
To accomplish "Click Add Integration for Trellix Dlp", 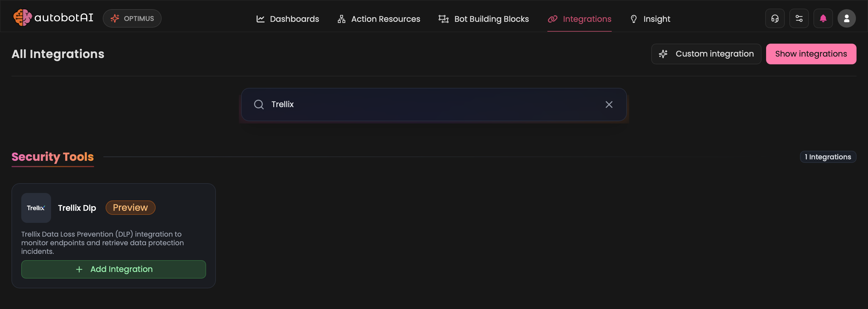I will (x=114, y=269).
